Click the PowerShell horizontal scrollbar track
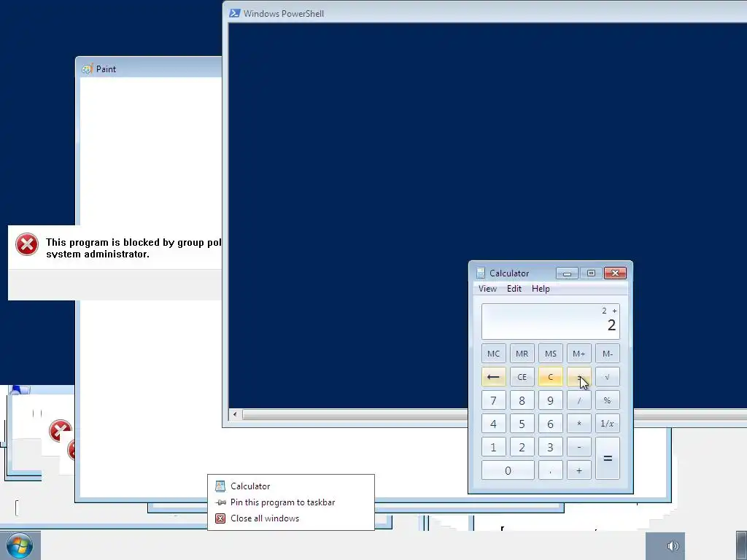This screenshot has width=747, height=560. 355,414
